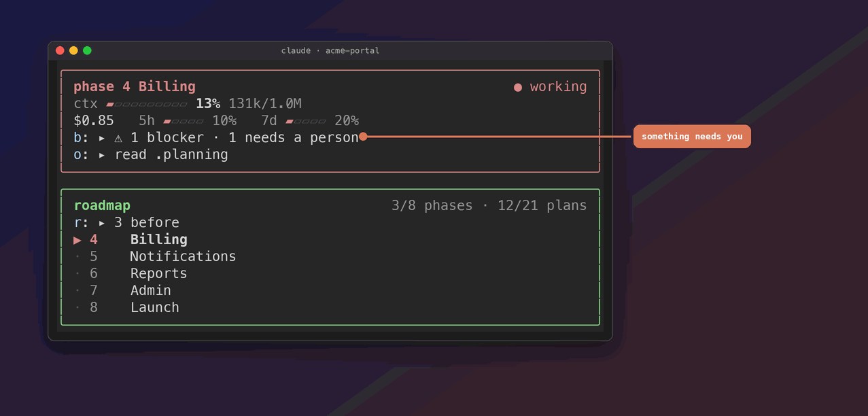This screenshot has width=868, height=416.
Task: Click the 7d usage progress bar
Action: [x=306, y=121]
